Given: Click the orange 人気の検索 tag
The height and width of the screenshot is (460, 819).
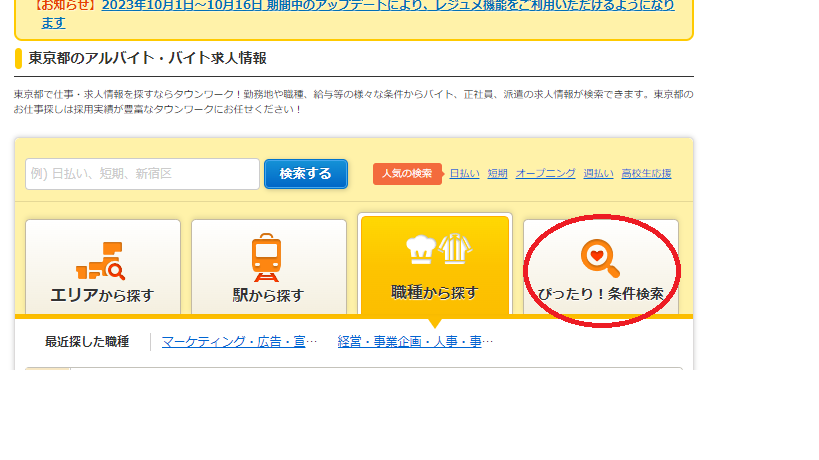Looking at the screenshot, I should [407, 174].
